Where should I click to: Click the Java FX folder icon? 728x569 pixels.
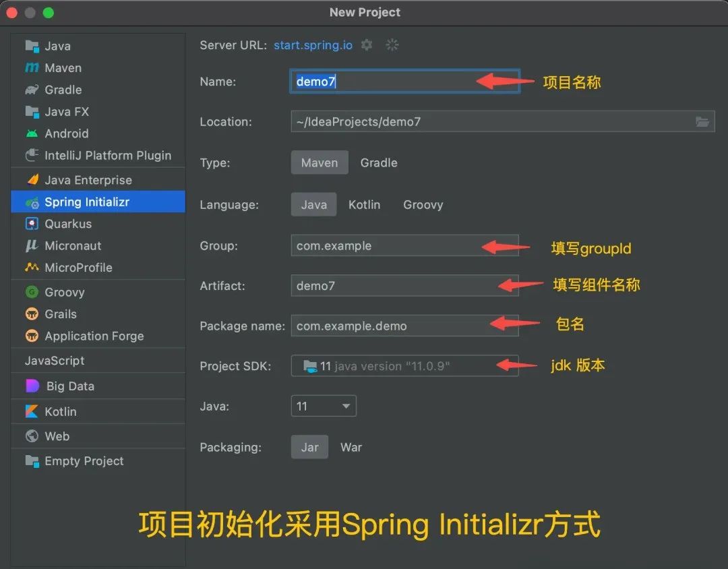(x=32, y=111)
